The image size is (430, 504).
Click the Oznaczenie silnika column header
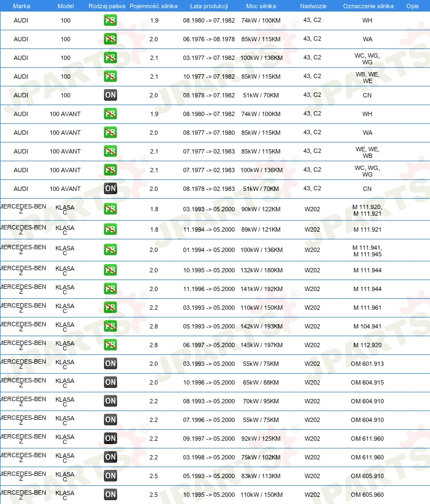click(368, 6)
